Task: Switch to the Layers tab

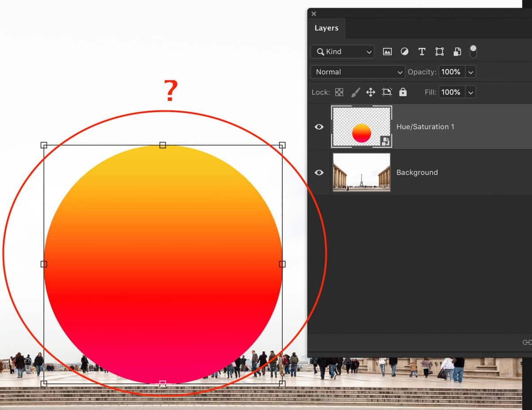Action: 327,28
